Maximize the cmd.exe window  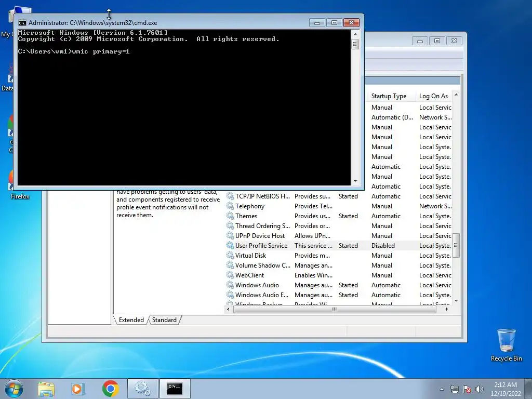(x=334, y=23)
